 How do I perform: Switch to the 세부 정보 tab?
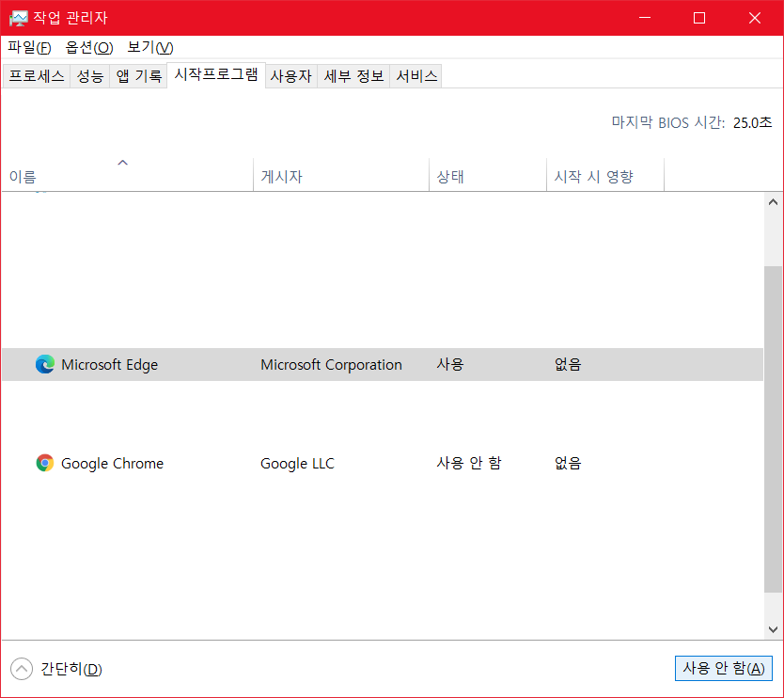tap(353, 76)
